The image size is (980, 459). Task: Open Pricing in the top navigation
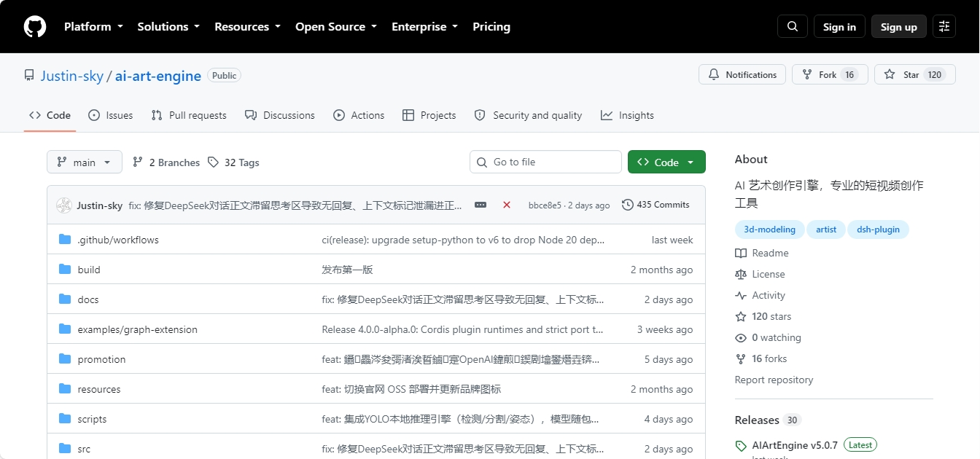point(491,27)
